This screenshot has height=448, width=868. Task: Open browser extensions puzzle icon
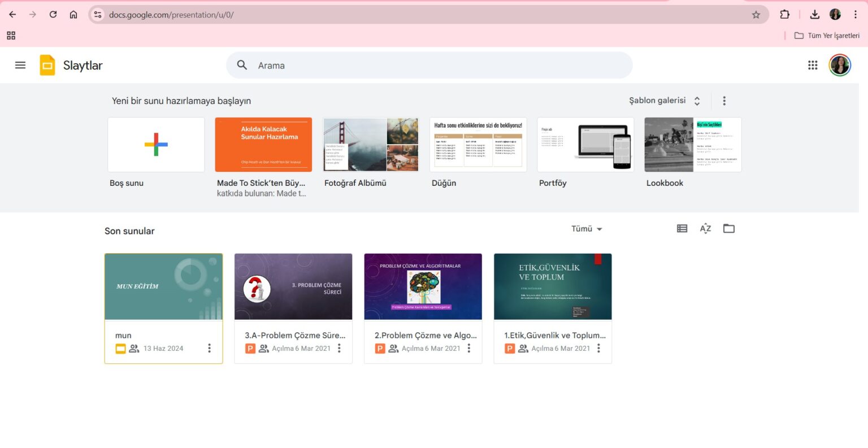pyautogui.click(x=784, y=15)
